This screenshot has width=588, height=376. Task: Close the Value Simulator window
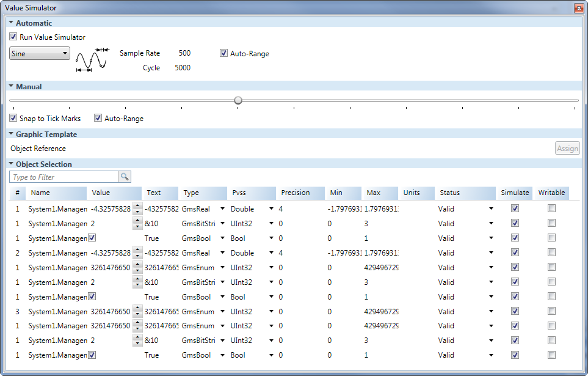tap(579, 8)
